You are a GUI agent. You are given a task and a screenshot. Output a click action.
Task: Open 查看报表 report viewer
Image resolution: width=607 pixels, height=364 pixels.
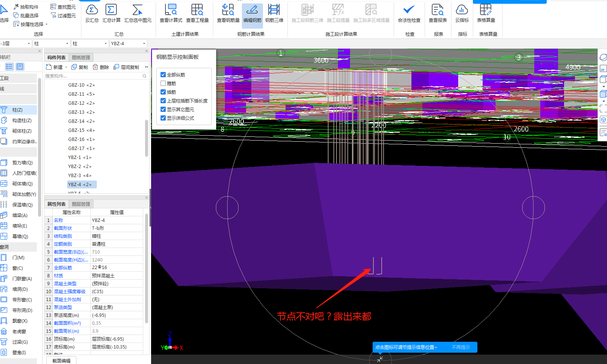pos(438,14)
